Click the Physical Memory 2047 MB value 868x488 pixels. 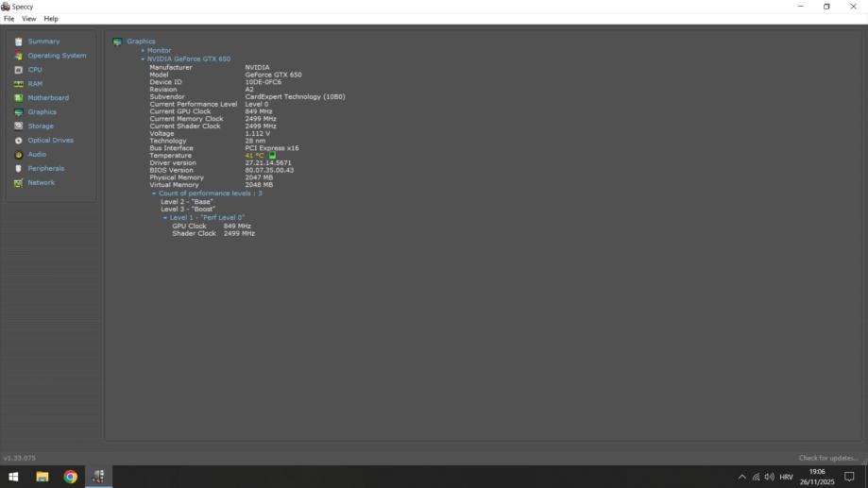click(259, 177)
